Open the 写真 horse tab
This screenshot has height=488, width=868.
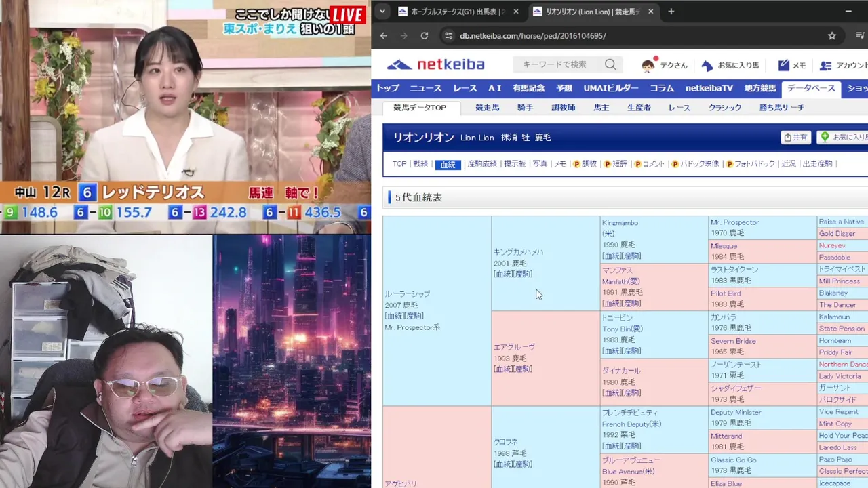click(540, 164)
